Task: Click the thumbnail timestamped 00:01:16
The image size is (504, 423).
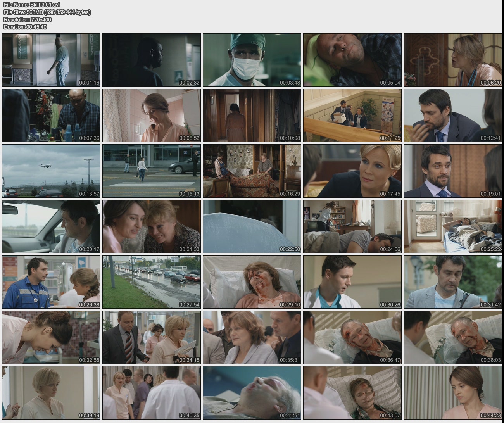Action: [x=51, y=60]
